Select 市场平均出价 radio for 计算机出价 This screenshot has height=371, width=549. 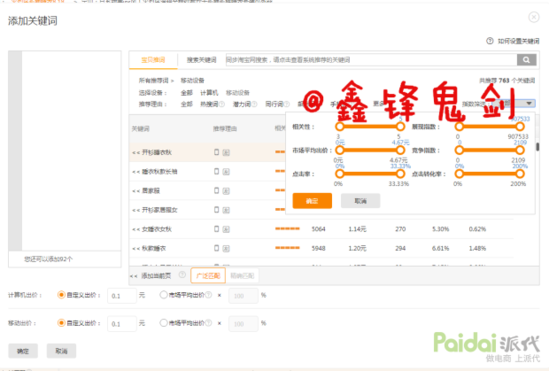pyautogui.click(x=163, y=295)
